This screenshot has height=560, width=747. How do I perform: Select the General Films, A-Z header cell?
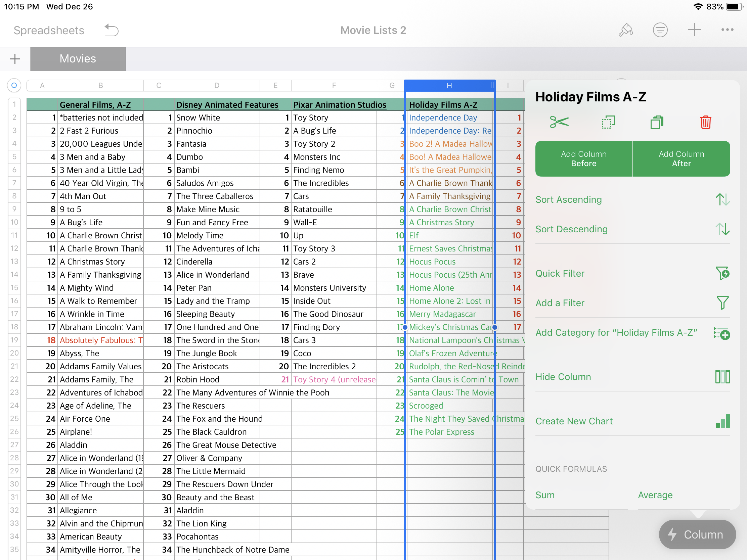coord(101,105)
